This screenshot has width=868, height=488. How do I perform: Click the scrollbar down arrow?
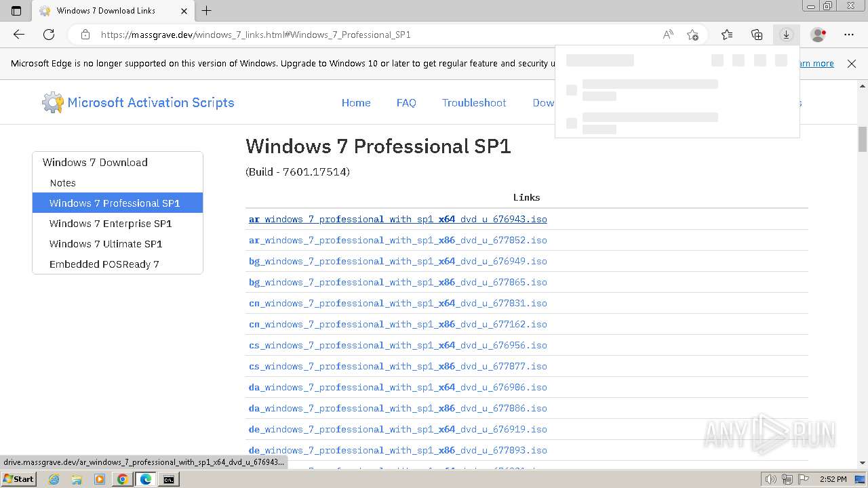[x=863, y=463]
